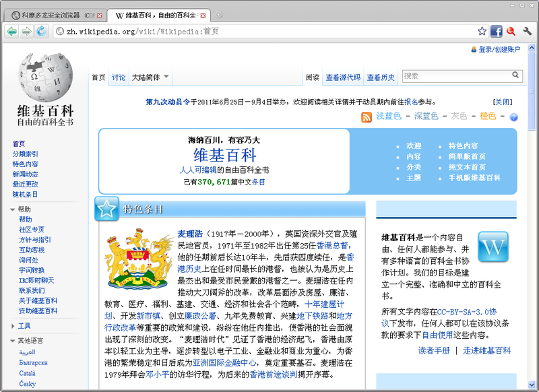539x392 pixels.
Task: Open 询问处 in the sidebar
Action: pos(28,260)
